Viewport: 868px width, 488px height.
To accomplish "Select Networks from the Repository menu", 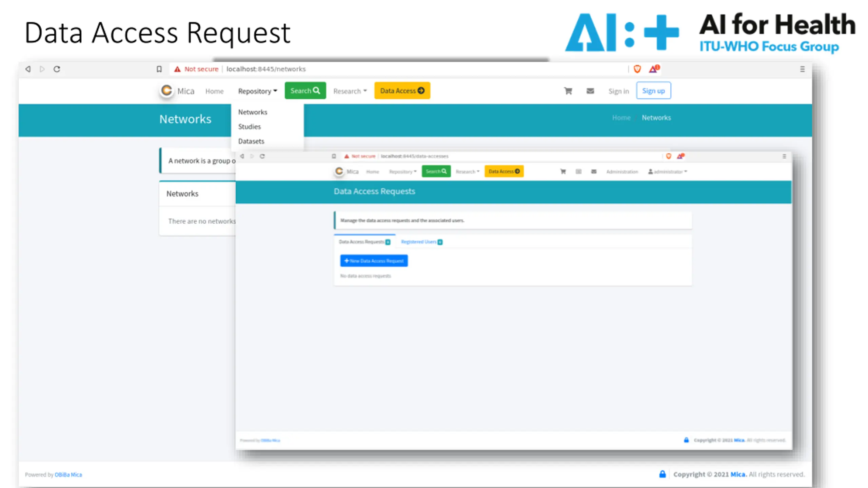I will click(253, 112).
